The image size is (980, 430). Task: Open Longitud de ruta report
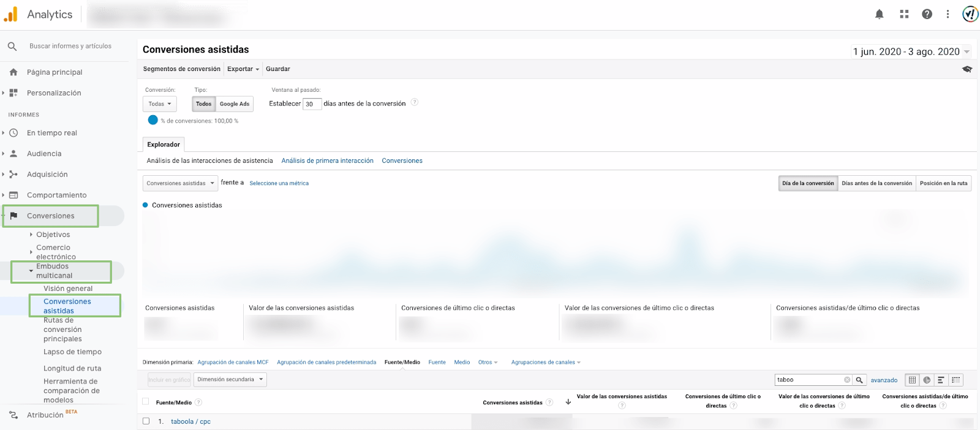[72, 369]
